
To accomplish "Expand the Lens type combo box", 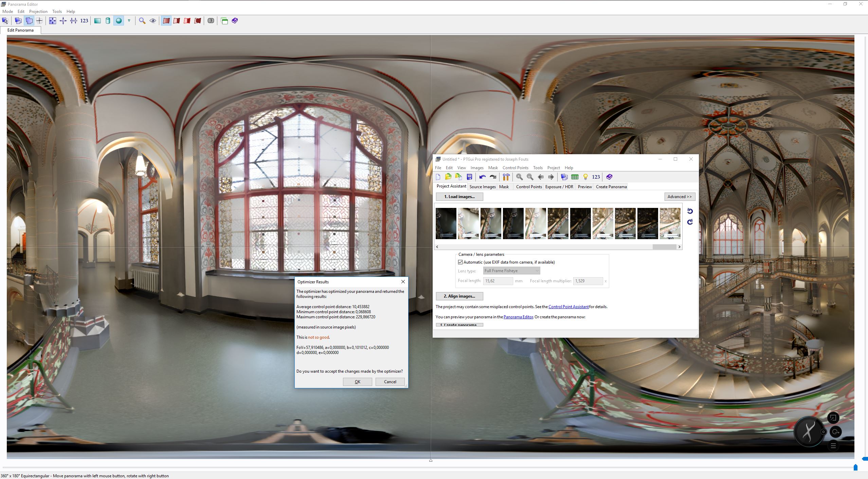I will coord(511,271).
